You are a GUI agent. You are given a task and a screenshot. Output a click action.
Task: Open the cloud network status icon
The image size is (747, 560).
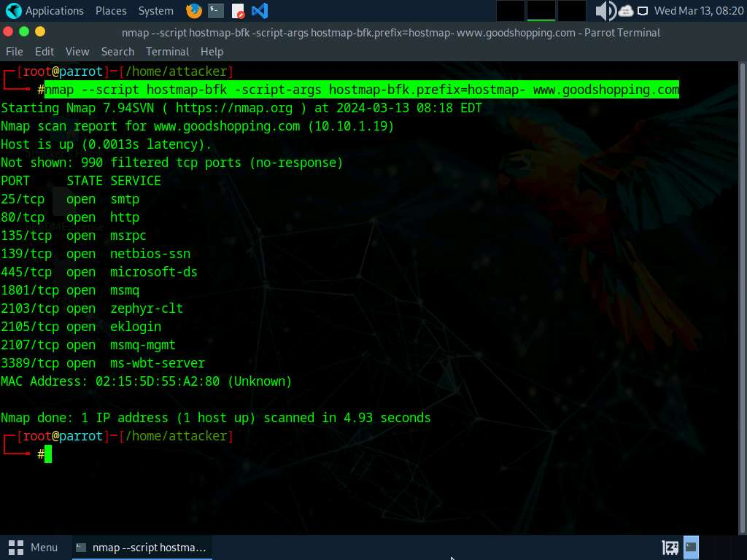tap(625, 11)
